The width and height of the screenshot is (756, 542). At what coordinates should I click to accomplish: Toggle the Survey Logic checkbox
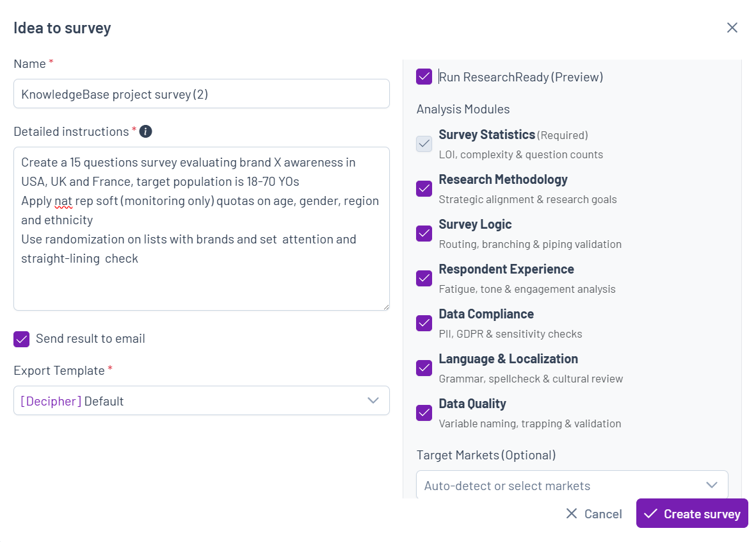(424, 234)
